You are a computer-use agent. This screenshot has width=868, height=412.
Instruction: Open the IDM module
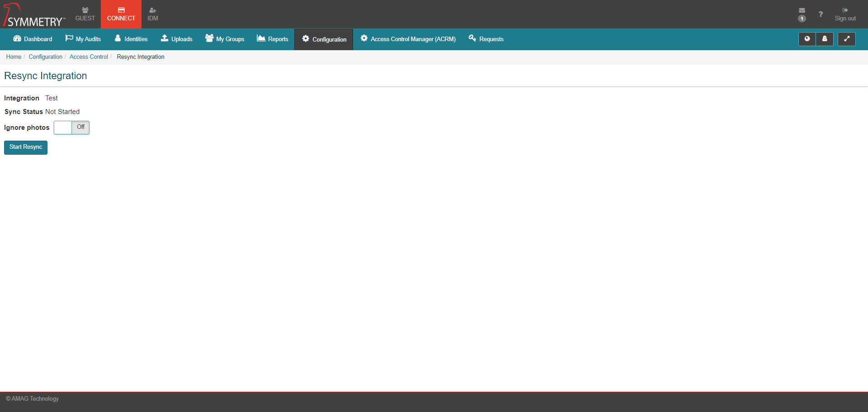click(153, 14)
